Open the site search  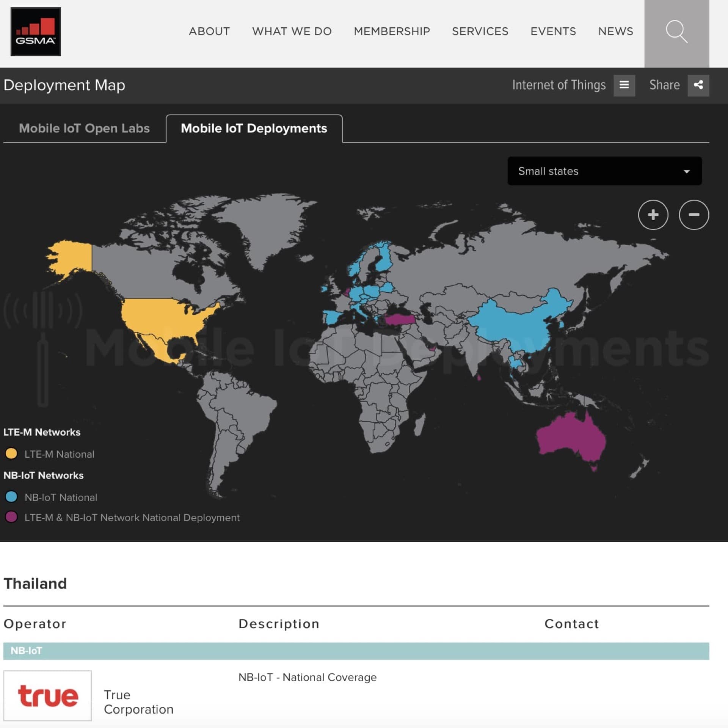pyautogui.click(x=677, y=32)
